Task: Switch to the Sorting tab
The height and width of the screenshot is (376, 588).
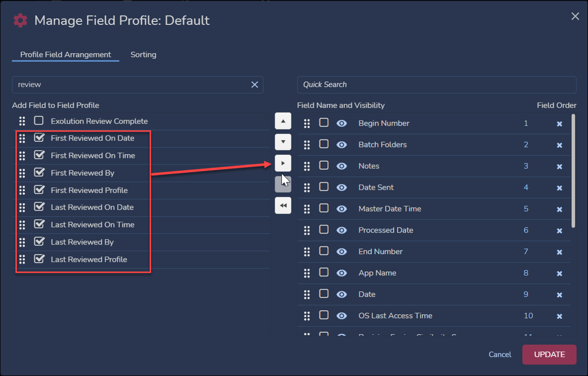Action: click(x=143, y=55)
